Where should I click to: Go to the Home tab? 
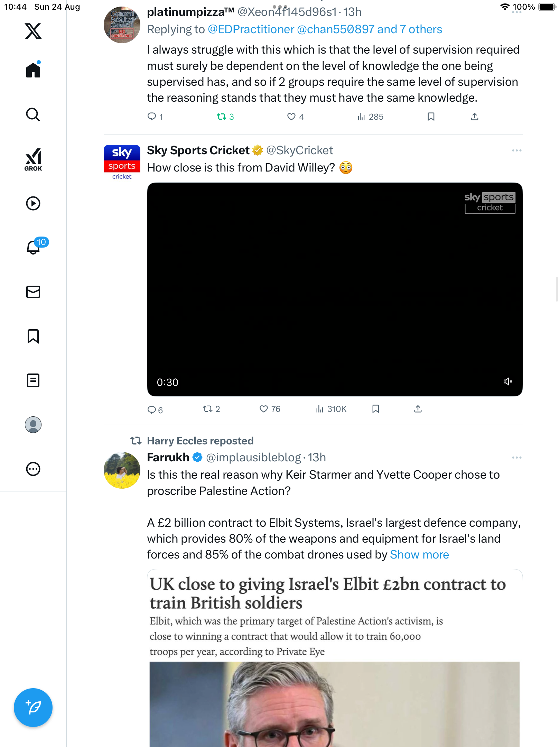33,70
